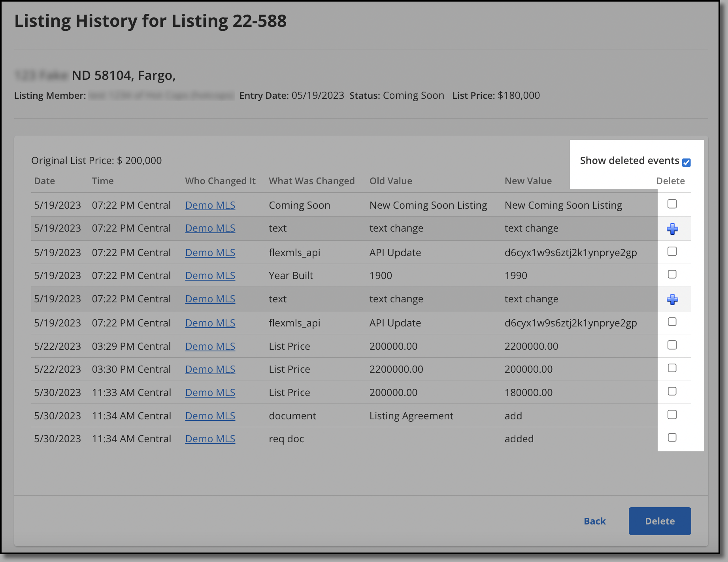The height and width of the screenshot is (562, 728).
Task: Open Demo MLS link in req doc row
Action: [210, 439]
